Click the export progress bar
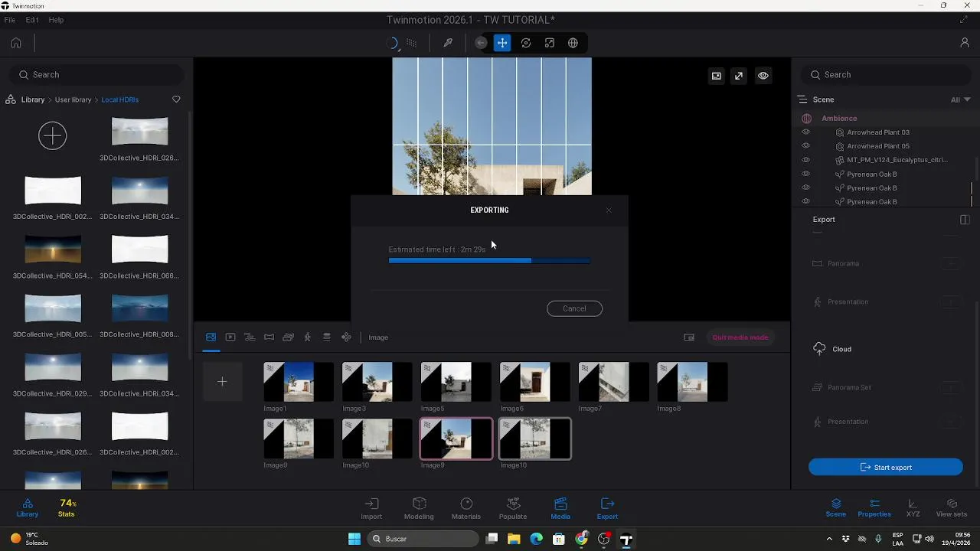 pos(489,261)
